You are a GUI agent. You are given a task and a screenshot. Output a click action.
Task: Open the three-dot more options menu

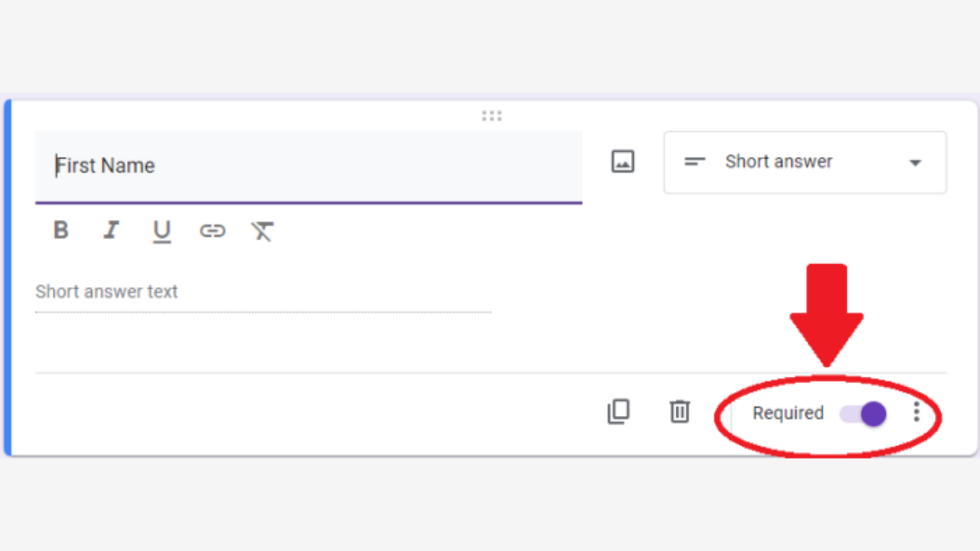917,412
